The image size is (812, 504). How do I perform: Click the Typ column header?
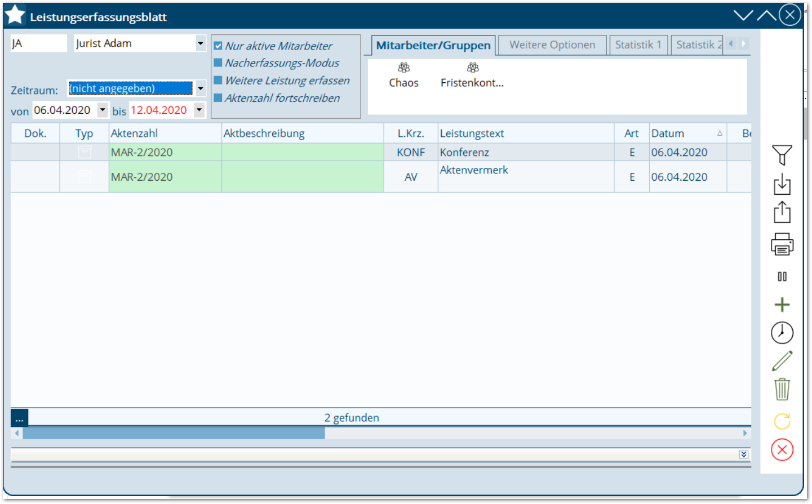(x=84, y=133)
